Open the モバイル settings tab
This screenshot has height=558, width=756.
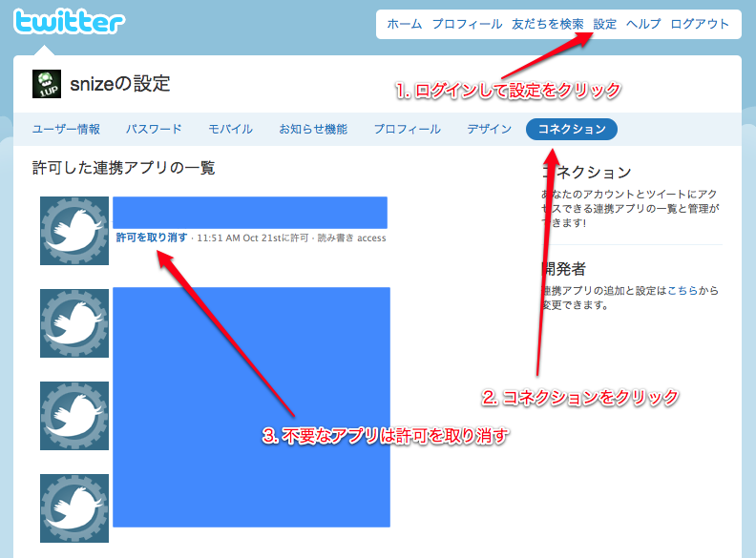(230, 130)
